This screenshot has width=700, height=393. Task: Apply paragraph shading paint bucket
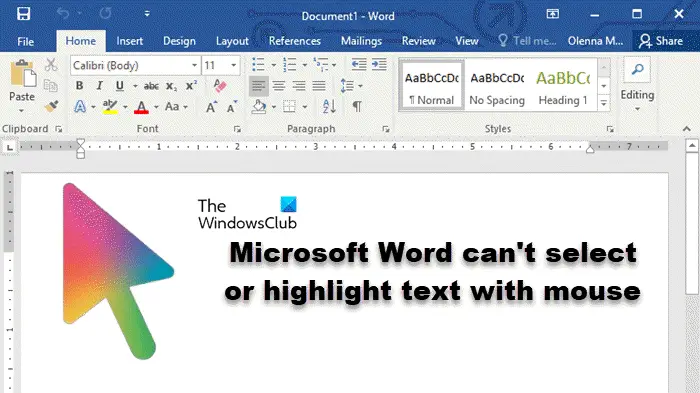click(x=259, y=107)
